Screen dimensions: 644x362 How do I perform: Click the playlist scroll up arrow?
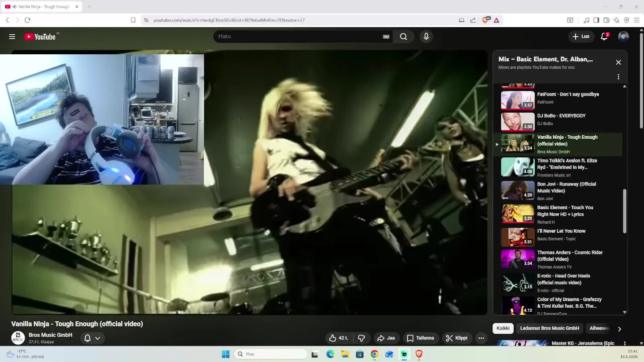tap(625, 86)
